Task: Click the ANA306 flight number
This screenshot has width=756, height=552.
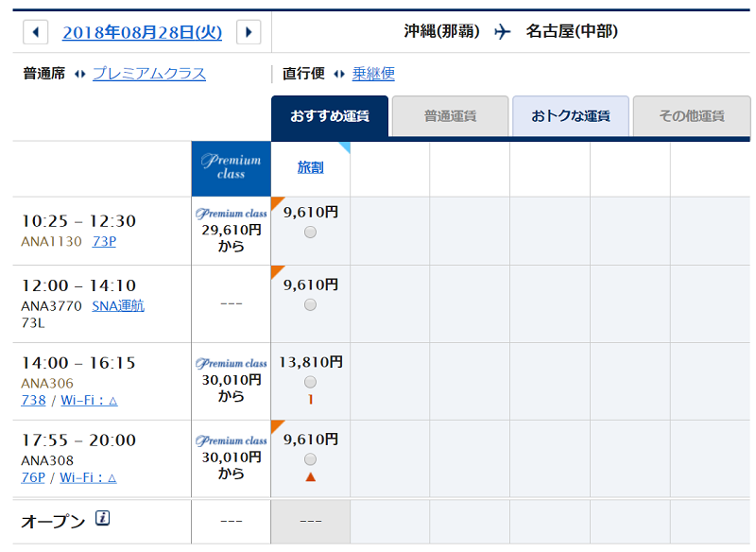Action: [x=47, y=383]
